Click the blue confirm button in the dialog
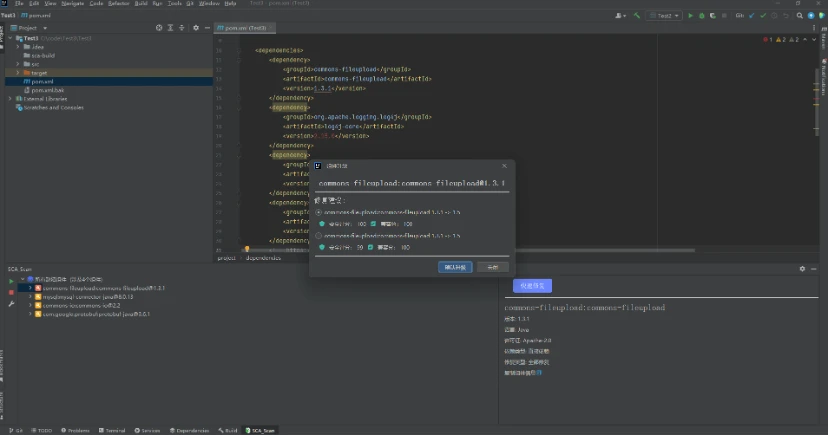828x436 pixels. 455,267
